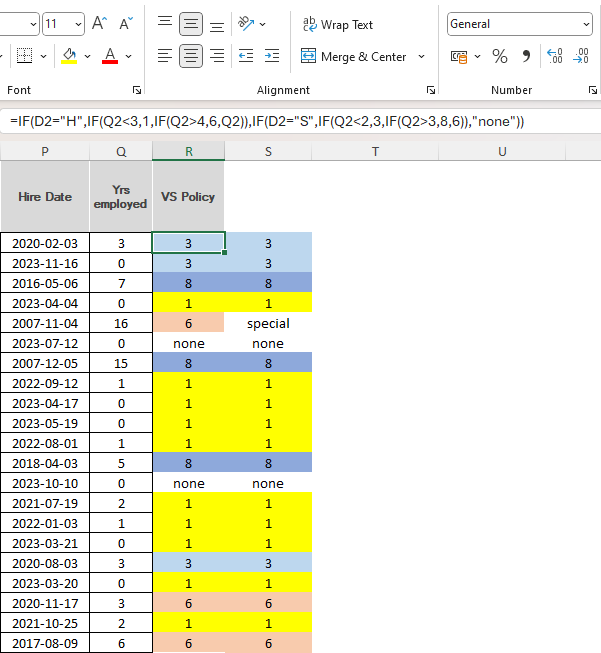
Task: Select the Yrs employed value 15
Action: [121, 364]
